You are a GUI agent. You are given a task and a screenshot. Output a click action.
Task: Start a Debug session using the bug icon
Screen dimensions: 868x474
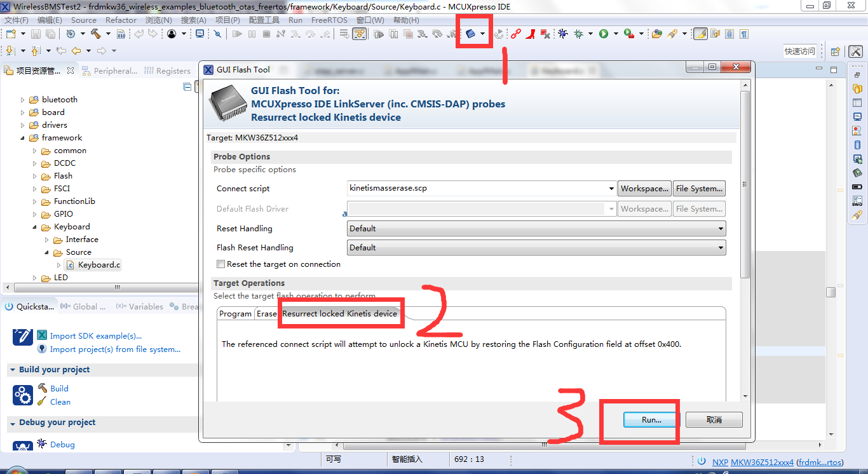(562, 33)
